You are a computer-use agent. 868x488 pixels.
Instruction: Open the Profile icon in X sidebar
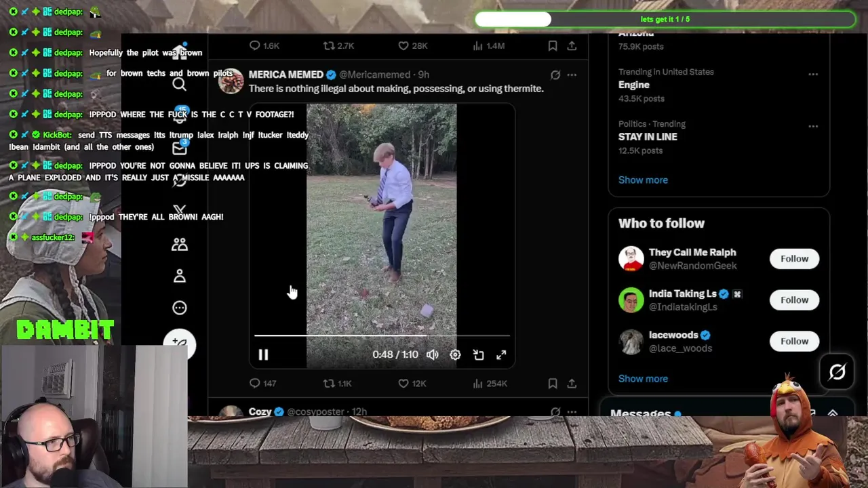(179, 276)
